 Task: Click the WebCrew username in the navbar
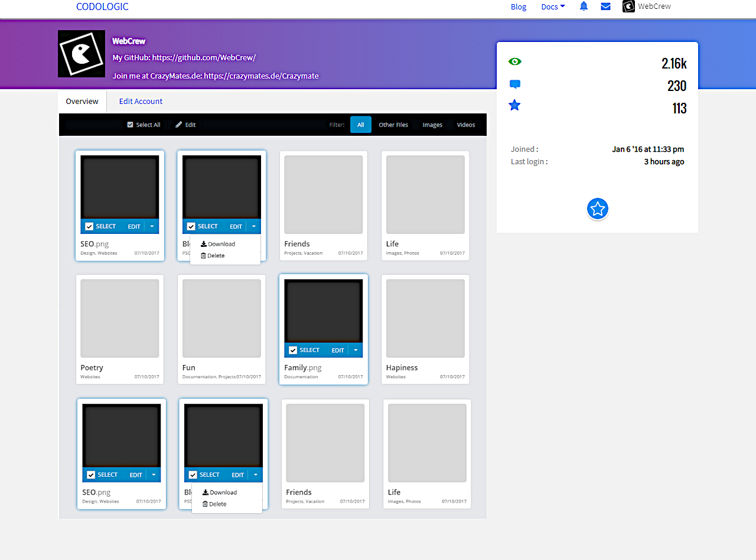pyautogui.click(x=654, y=6)
